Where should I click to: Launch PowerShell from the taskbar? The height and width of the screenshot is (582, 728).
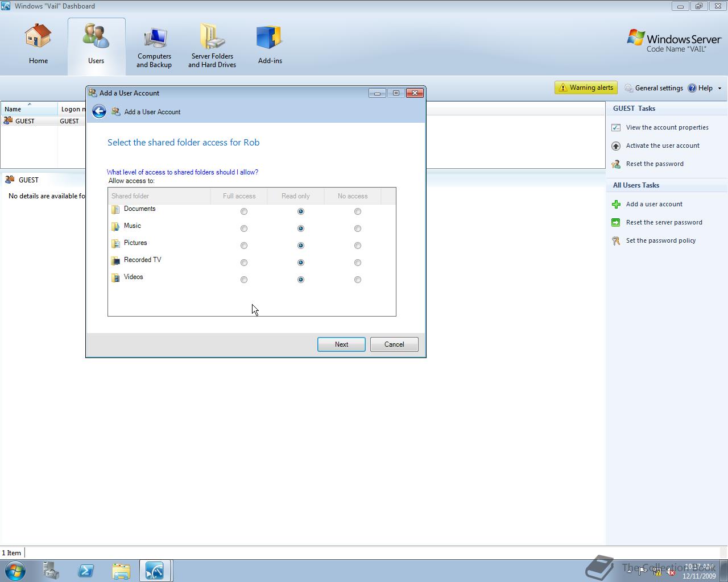coord(86,571)
